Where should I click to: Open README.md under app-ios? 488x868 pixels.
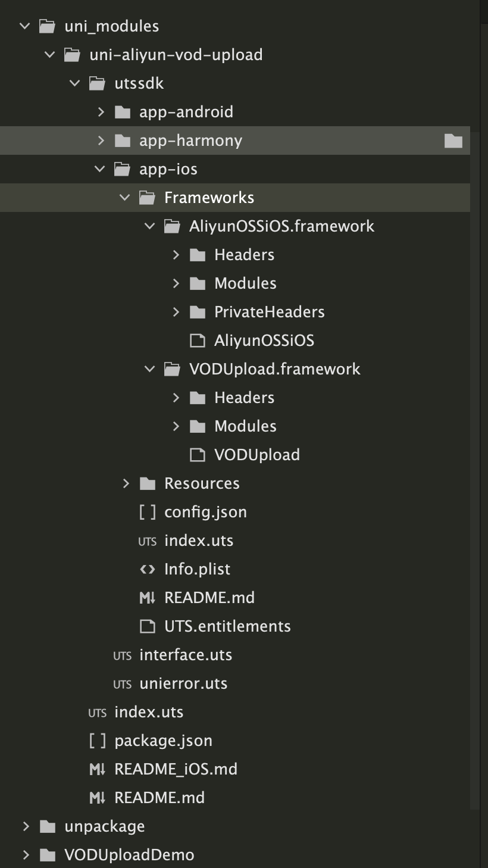point(209,598)
